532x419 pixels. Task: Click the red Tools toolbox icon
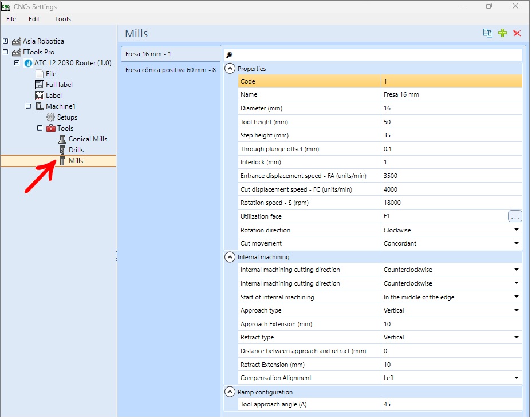coord(51,128)
